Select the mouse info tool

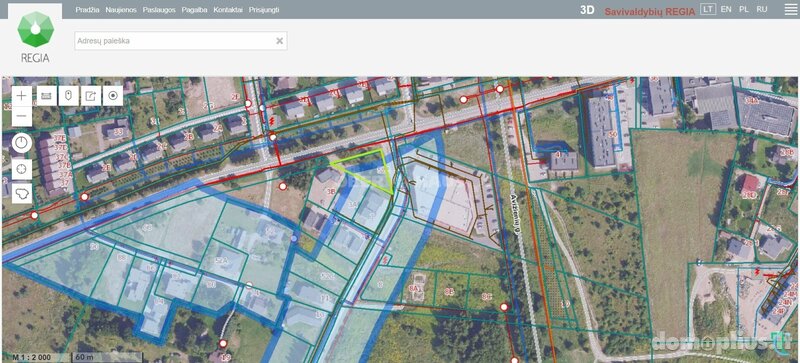(69, 95)
